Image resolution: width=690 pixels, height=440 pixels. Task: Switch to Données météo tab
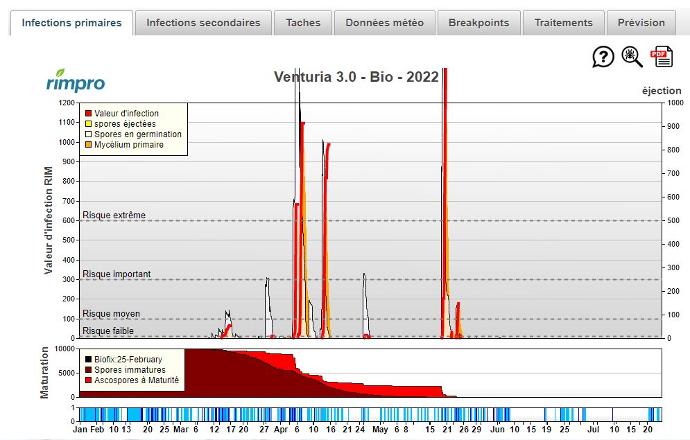(x=385, y=23)
